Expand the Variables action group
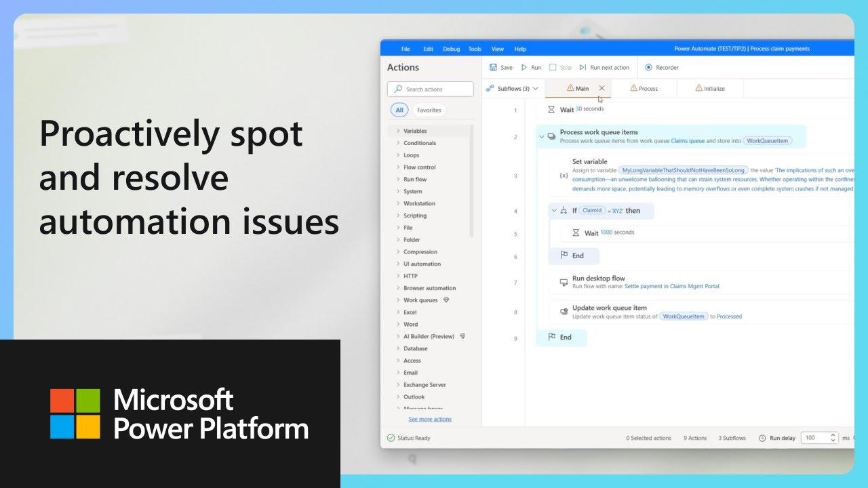The image size is (868, 488). pyautogui.click(x=398, y=131)
